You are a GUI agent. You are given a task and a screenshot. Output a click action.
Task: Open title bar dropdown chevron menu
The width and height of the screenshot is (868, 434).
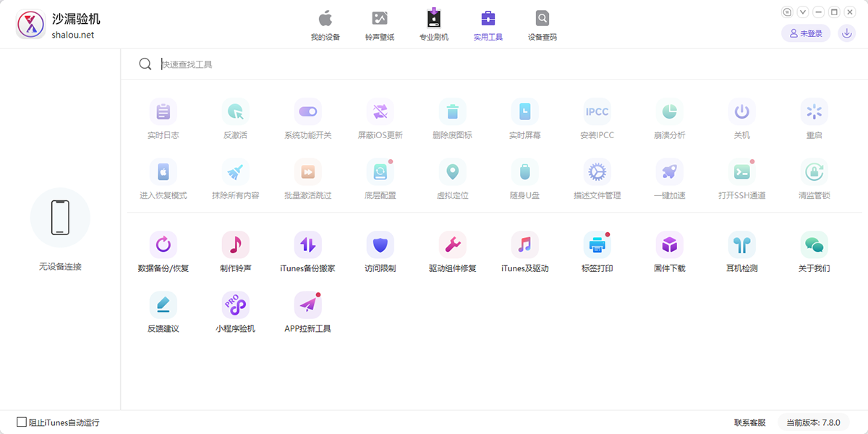coord(803,12)
